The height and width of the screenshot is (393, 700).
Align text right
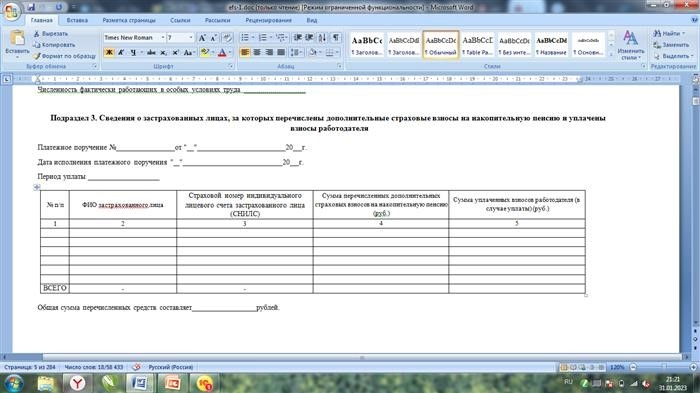tap(269, 52)
